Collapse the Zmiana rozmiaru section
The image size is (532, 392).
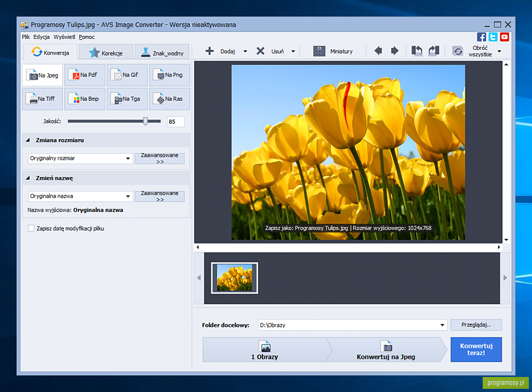click(x=28, y=140)
